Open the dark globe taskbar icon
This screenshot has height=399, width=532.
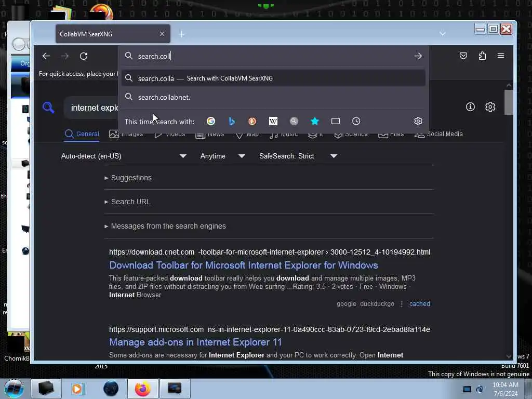111,389
